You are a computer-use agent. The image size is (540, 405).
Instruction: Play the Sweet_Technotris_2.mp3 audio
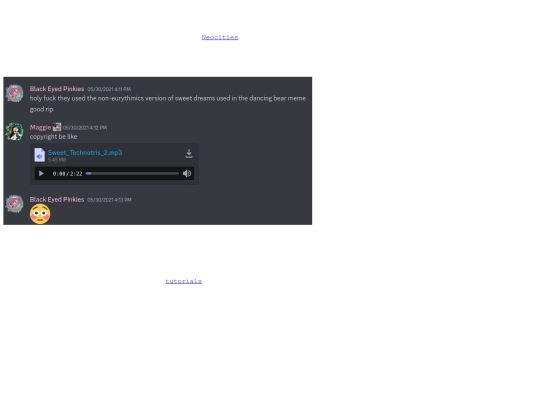(41, 174)
